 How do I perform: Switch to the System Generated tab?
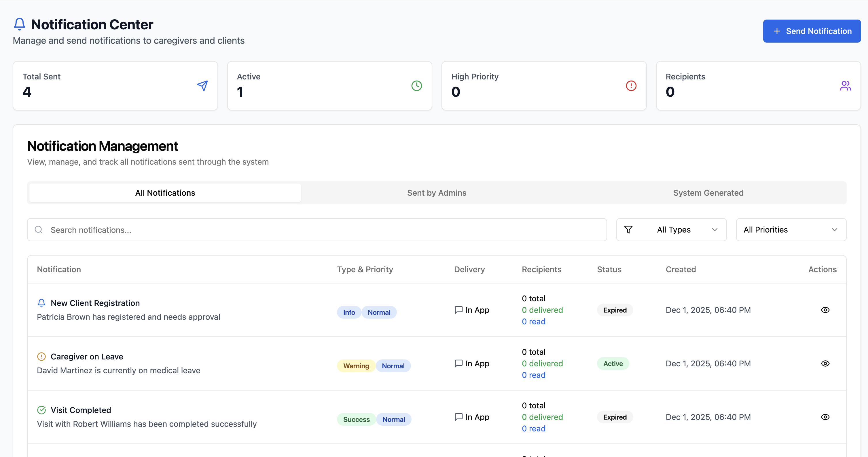[708, 193]
